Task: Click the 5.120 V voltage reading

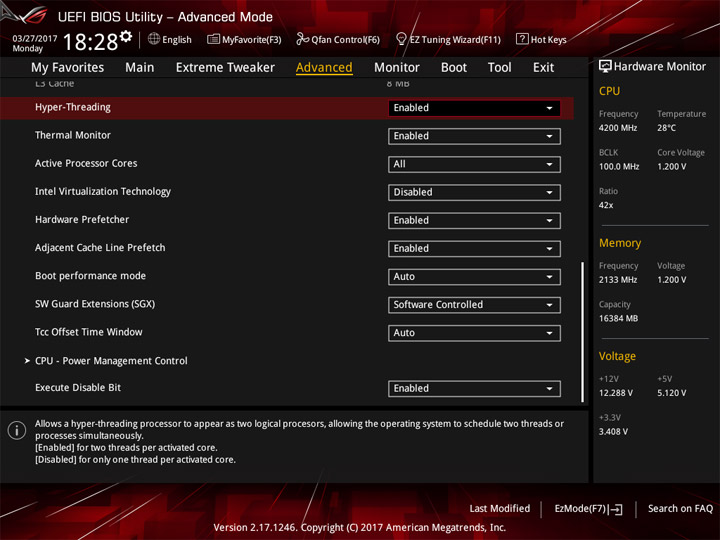Action: click(x=671, y=393)
